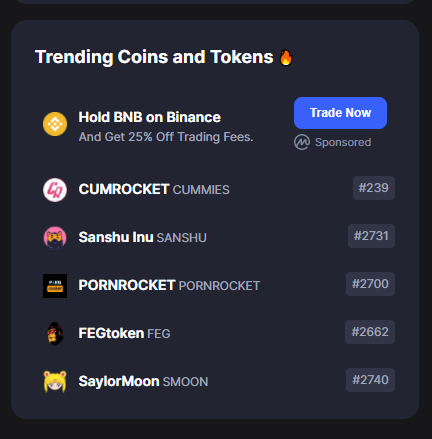Click the SaylorMoon token logo
The width and height of the screenshot is (432, 439).
click(x=55, y=382)
